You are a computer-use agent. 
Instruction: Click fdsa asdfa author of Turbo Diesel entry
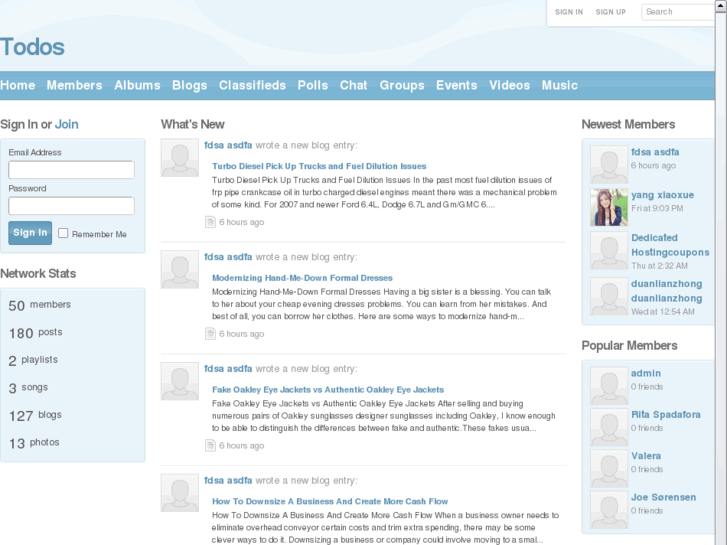[228, 145]
